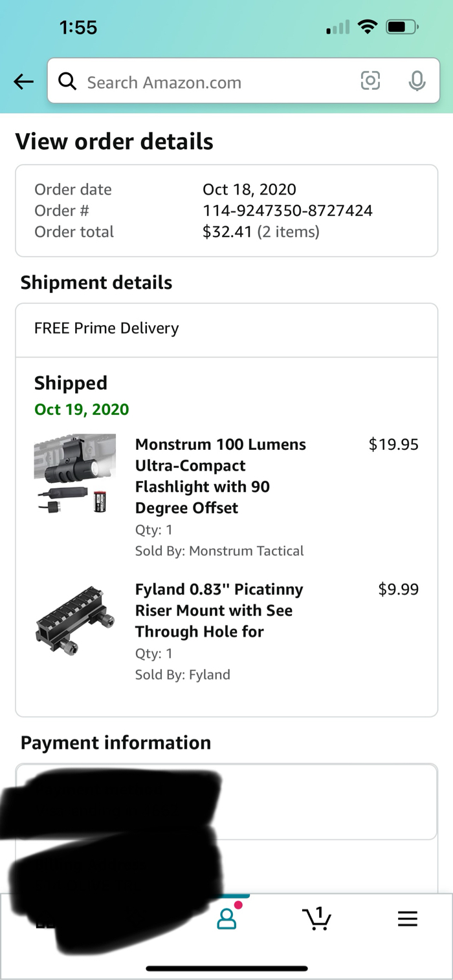The height and width of the screenshot is (980, 453).
Task: Open Monstrum 100 Lumens Flashlight title link
Action: tap(220, 476)
